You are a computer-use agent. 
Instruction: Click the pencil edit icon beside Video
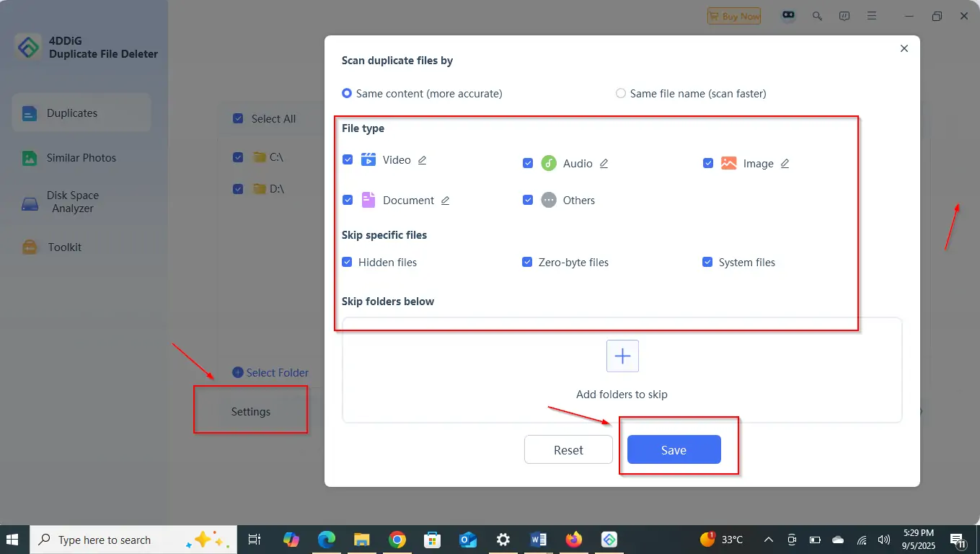423,160
